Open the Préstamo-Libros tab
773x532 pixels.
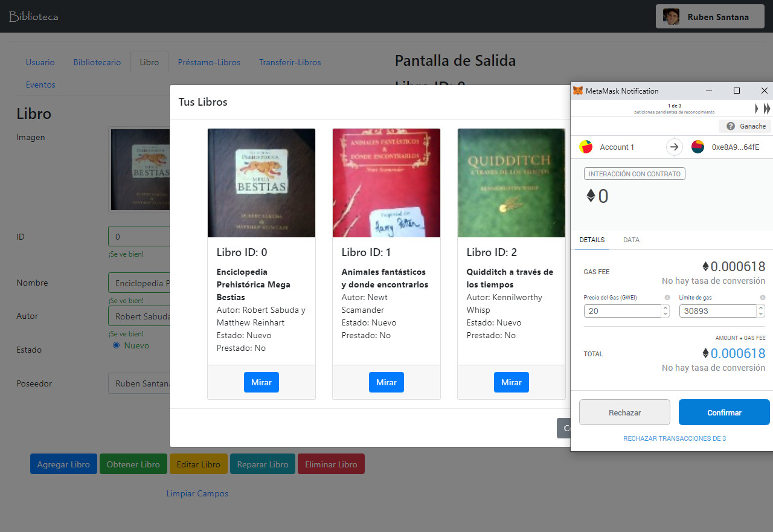tap(209, 62)
